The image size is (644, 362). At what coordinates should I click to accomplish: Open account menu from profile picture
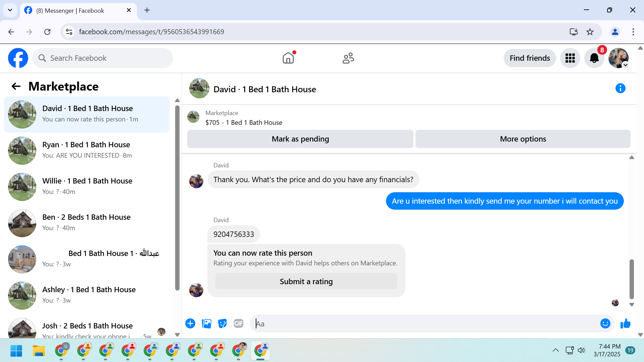coord(618,58)
